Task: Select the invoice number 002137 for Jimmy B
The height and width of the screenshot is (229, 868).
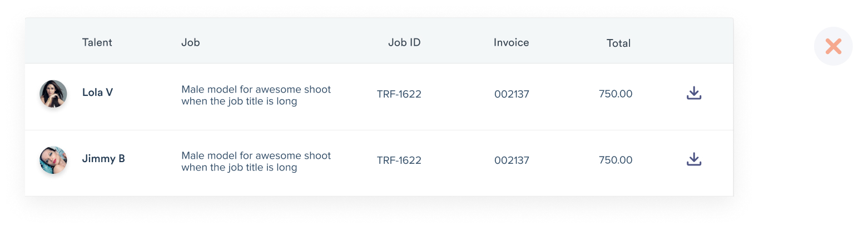Action: (x=512, y=160)
